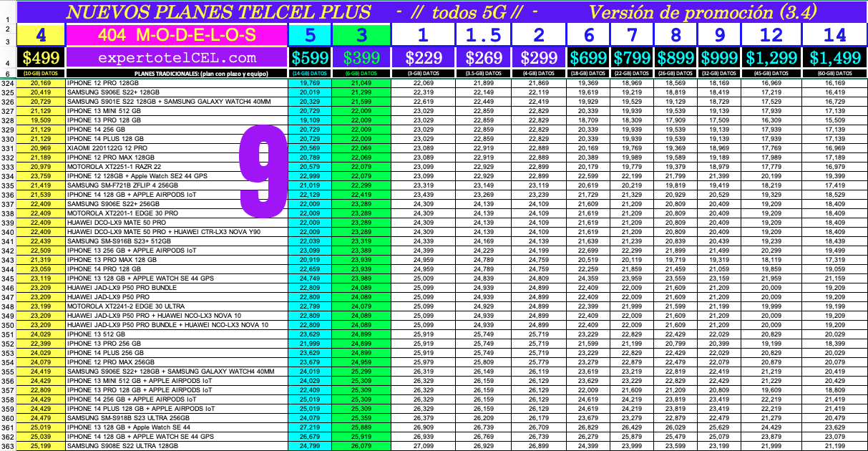868x451 pixels.
Task: Select row header 363
Action: pos(8,446)
